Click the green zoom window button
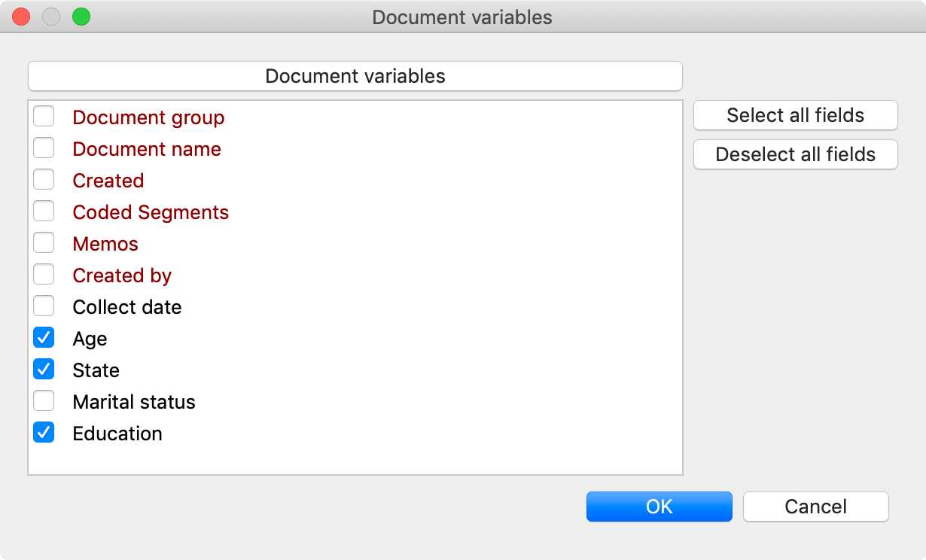926x560 pixels. pos(81,17)
